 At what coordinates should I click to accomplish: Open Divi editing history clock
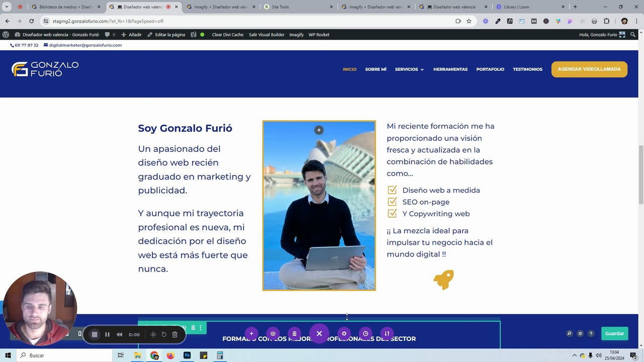click(366, 333)
